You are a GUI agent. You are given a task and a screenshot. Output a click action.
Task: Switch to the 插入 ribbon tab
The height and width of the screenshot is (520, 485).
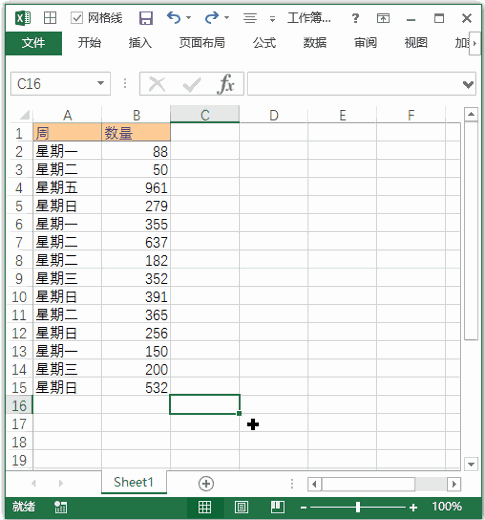click(x=140, y=43)
